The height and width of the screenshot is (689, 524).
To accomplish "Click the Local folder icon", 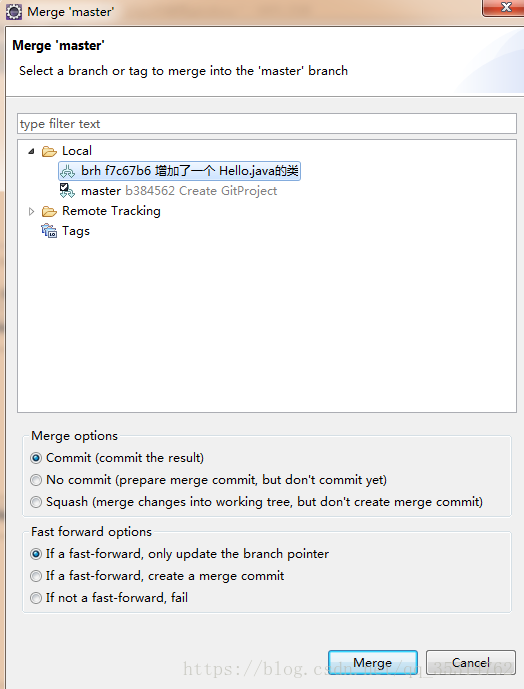I will pos(49,151).
